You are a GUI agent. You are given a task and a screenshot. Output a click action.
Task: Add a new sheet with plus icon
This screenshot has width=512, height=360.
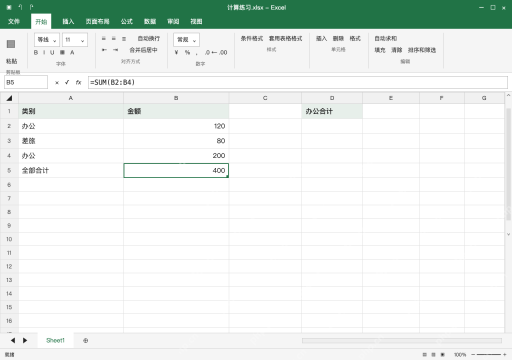[85, 340]
